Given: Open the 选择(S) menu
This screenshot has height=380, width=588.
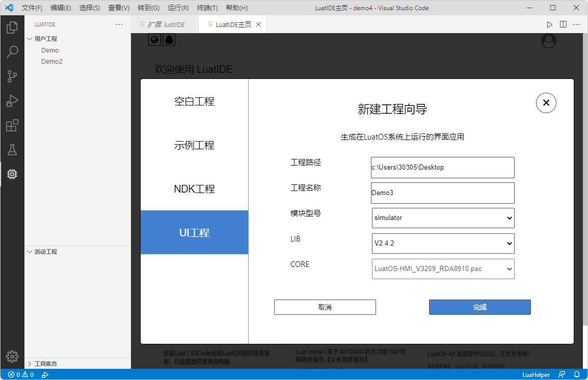Looking at the screenshot, I should [x=90, y=8].
